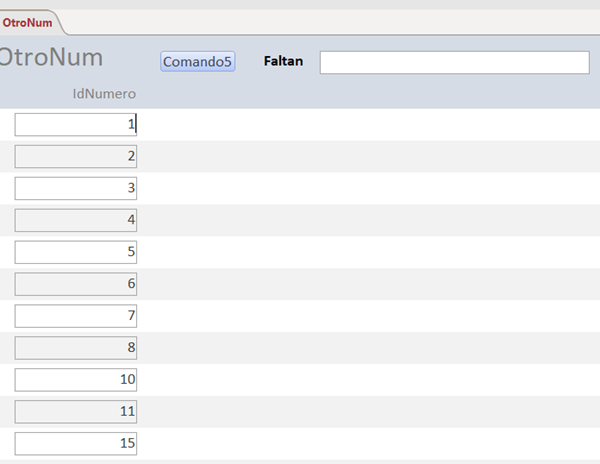This screenshot has height=464, width=600.
Task: Click the Comando5 button
Action: 197,62
